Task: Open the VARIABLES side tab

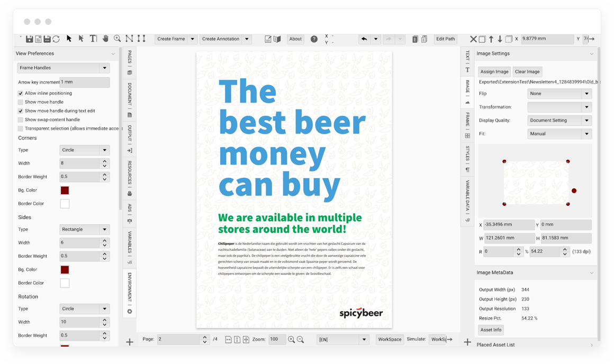Action: 130,248
